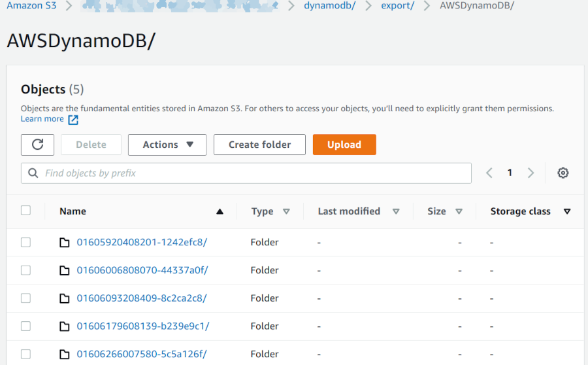Focus the Find objects by prefix field
The width and height of the screenshot is (588, 365).
pyautogui.click(x=246, y=173)
